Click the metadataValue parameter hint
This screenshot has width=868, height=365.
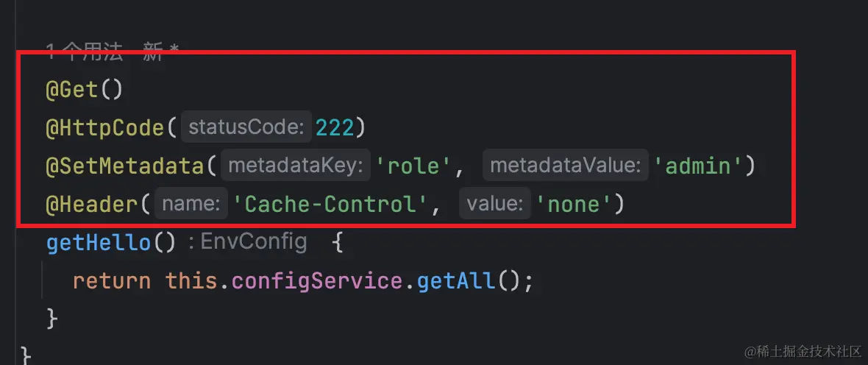[x=565, y=166]
